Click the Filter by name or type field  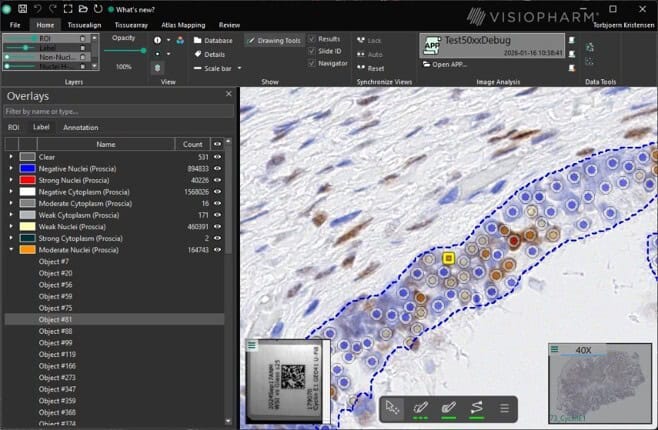119,111
